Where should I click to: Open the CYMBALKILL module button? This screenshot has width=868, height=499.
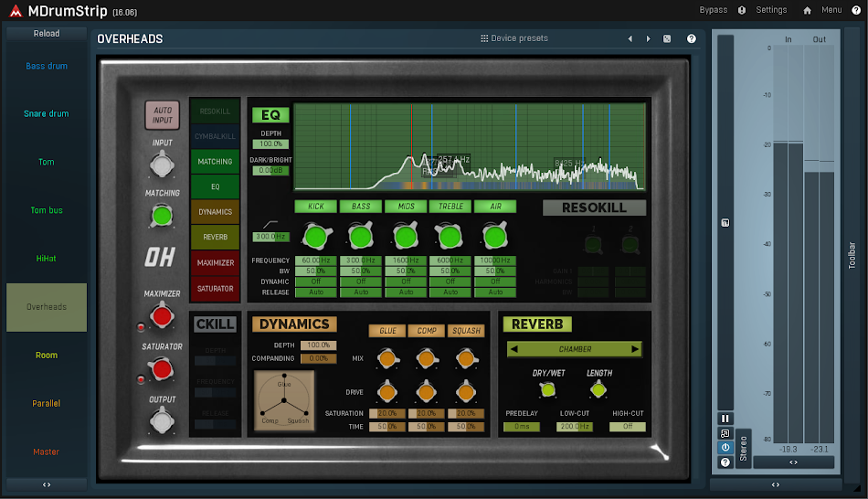click(x=215, y=136)
